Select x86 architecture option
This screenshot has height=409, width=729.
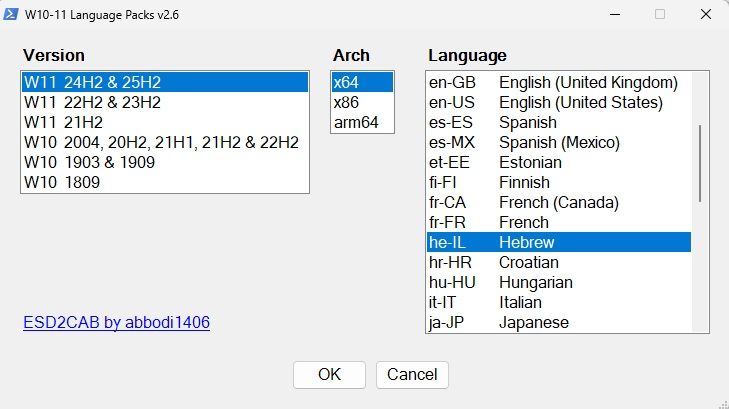pos(346,102)
